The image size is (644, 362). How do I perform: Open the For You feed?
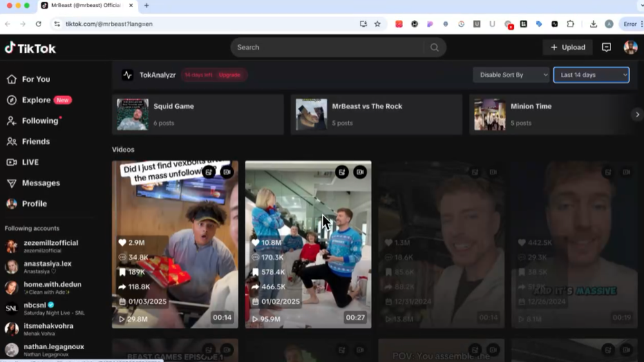click(28, 79)
